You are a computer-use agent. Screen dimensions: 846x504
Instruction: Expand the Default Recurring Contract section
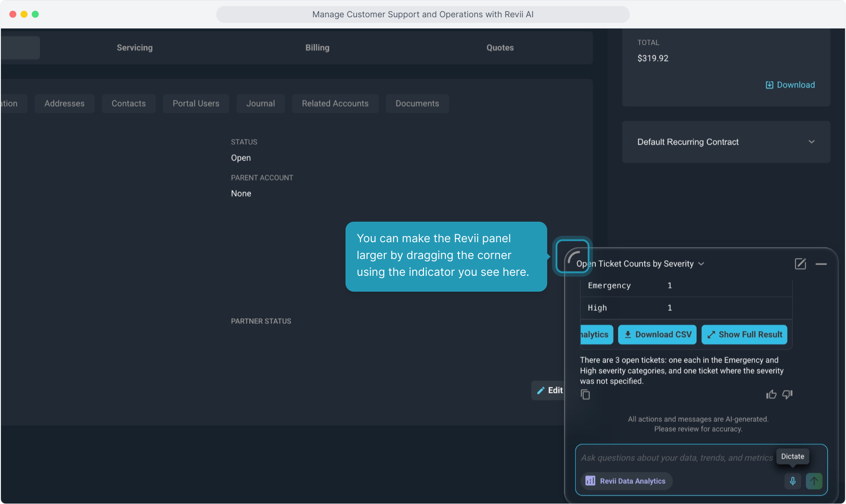click(x=726, y=142)
